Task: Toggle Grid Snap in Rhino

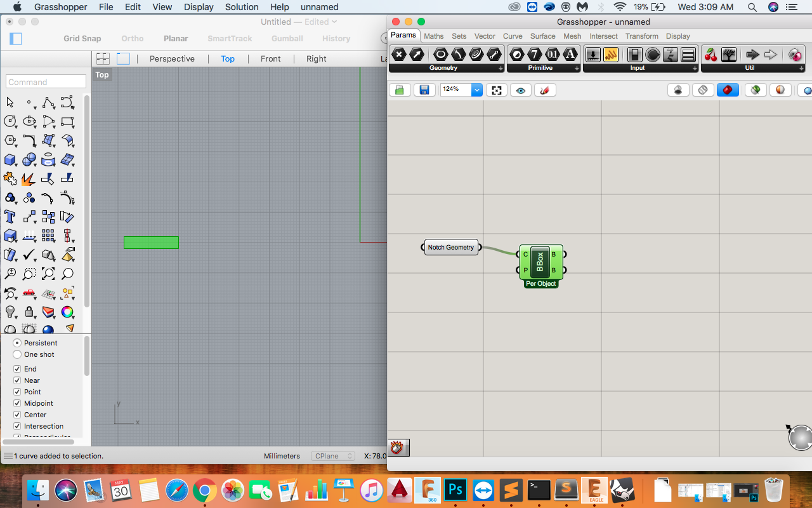Action: (x=82, y=38)
